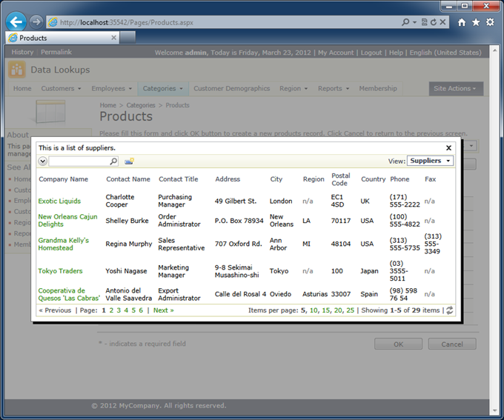Open the Site Actions dropdown
The width and height of the screenshot is (504, 420).
pyautogui.click(x=456, y=89)
